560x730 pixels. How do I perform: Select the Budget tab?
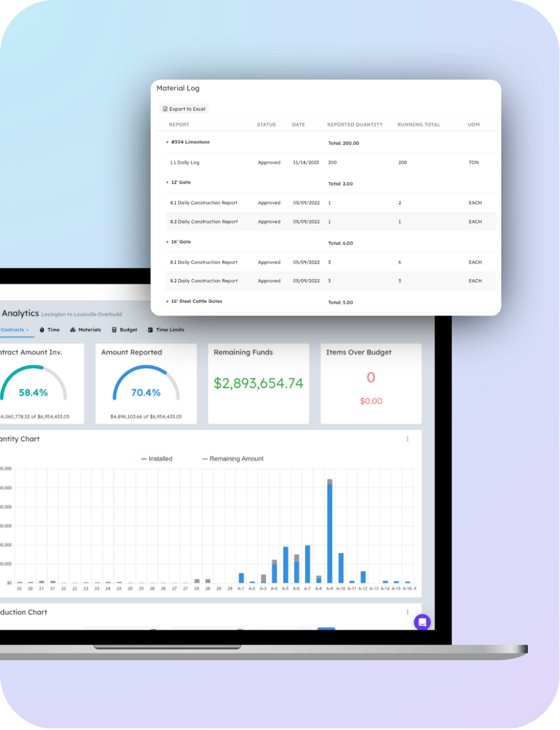coord(124,330)
